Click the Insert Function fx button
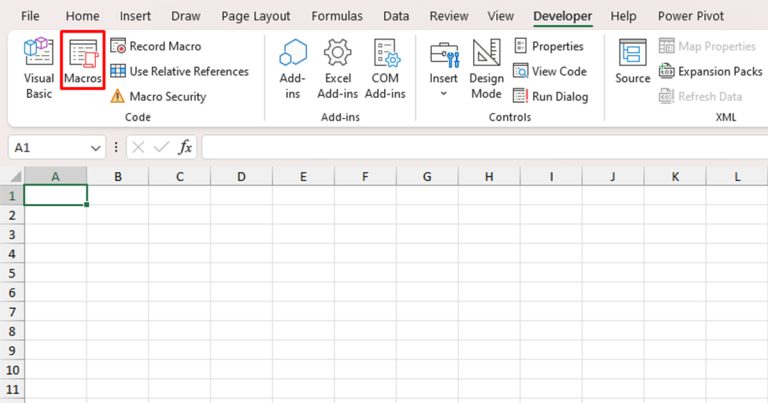768x403 pixels. pyautogui.click(x=185, y=147)
